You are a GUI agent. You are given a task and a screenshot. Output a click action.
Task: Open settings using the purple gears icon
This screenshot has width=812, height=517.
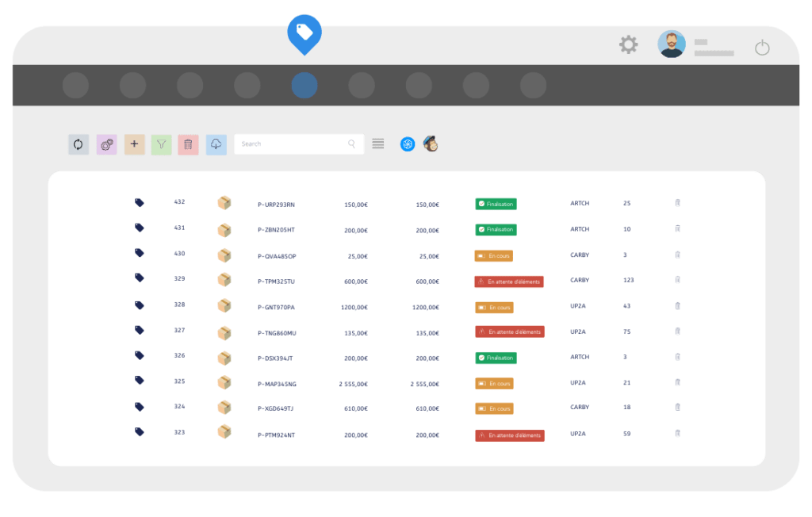[x=106, y=144]
